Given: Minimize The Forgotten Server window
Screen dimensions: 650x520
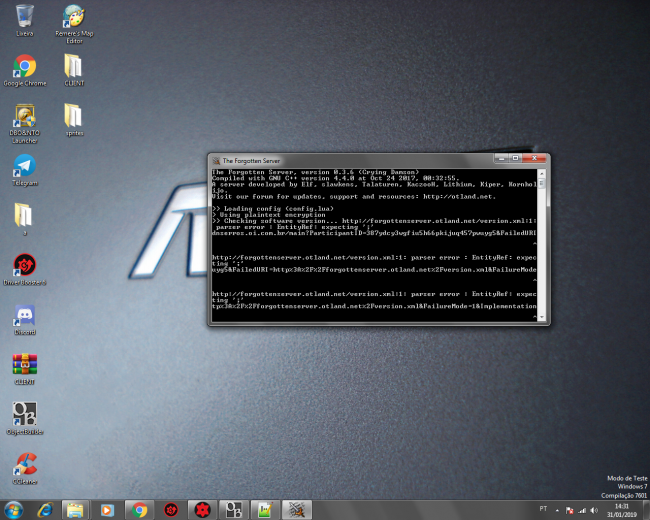Looking at the screenshot, I should coord(501,158).
